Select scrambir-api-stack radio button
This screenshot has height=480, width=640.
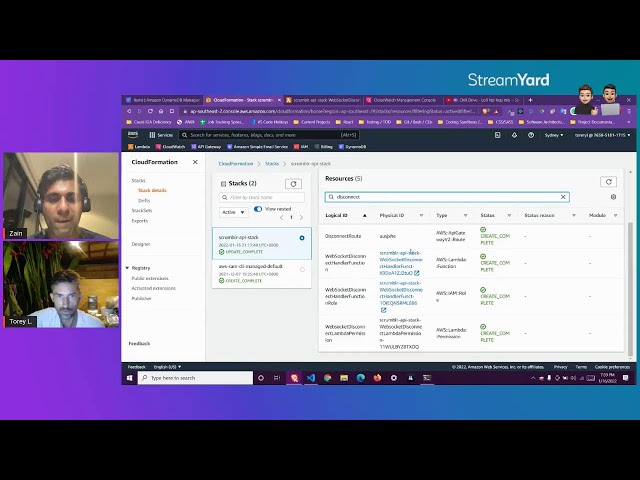[302, 238]
